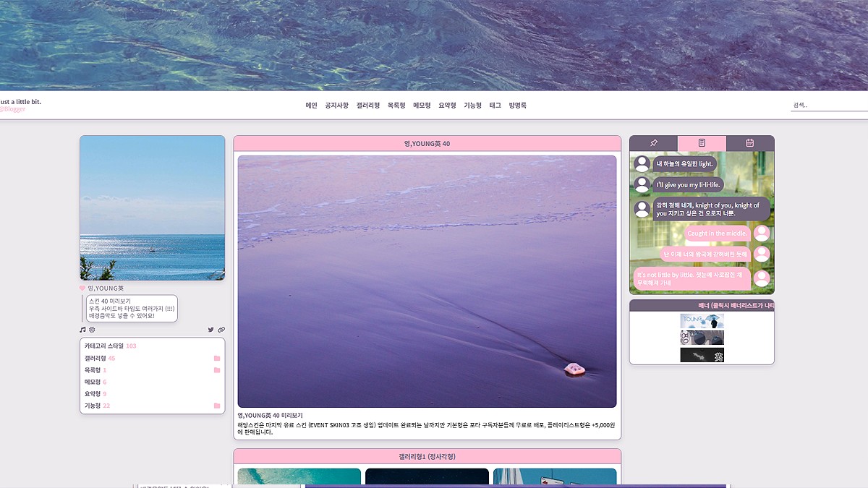Select the document memo tab in right widget

click(702, 143)
